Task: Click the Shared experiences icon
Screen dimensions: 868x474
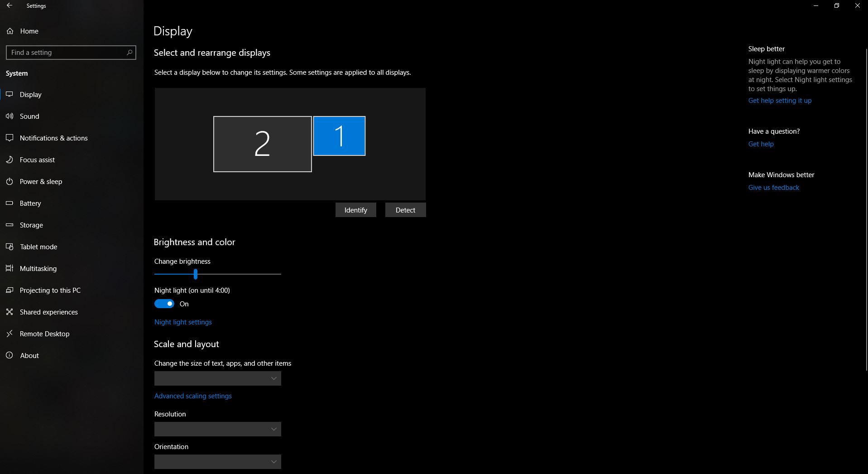Action: [x=10, y=312]
